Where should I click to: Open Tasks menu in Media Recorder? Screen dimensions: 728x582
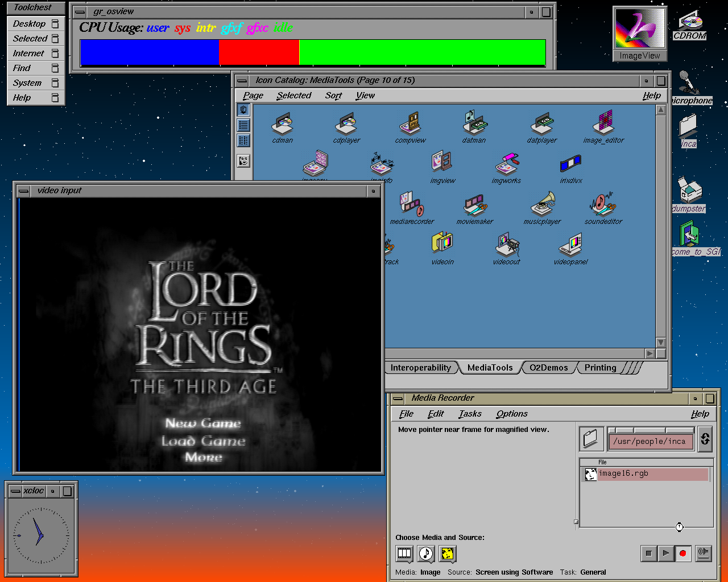point(470,414)
